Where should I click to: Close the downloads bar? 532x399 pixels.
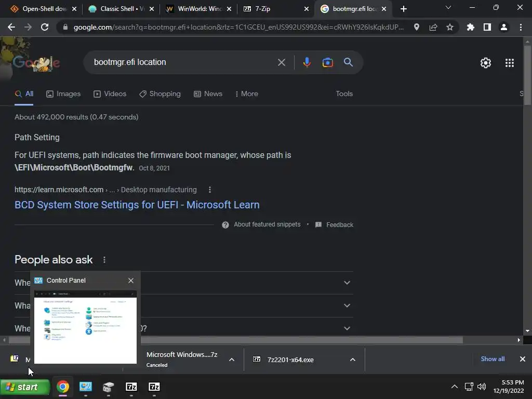coord(523,359)
